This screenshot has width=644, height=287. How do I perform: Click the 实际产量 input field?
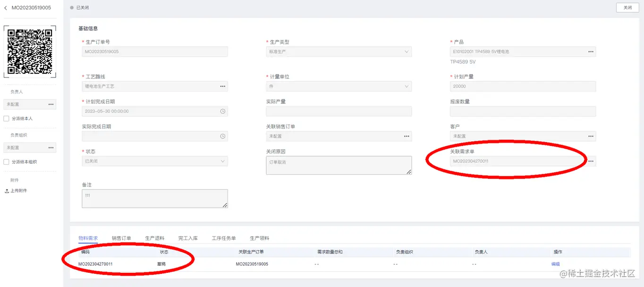[x=339, y=111]
